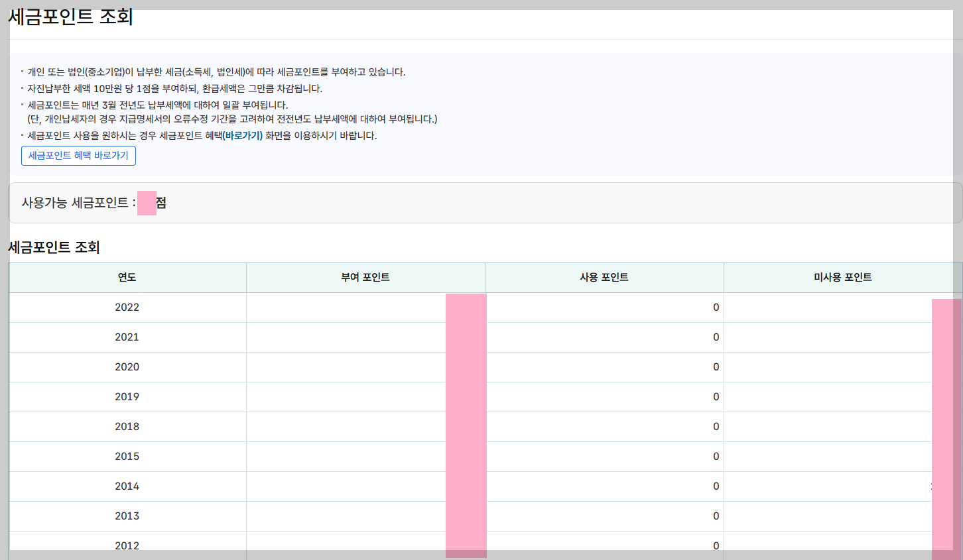Select the 2019 year row

pos(127,396)
